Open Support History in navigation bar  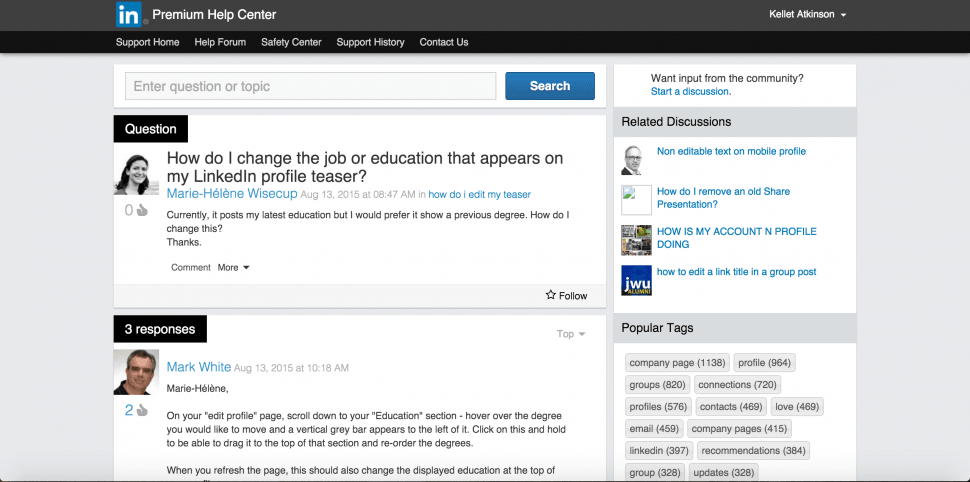pyautogui.click(x=370, y=42)
